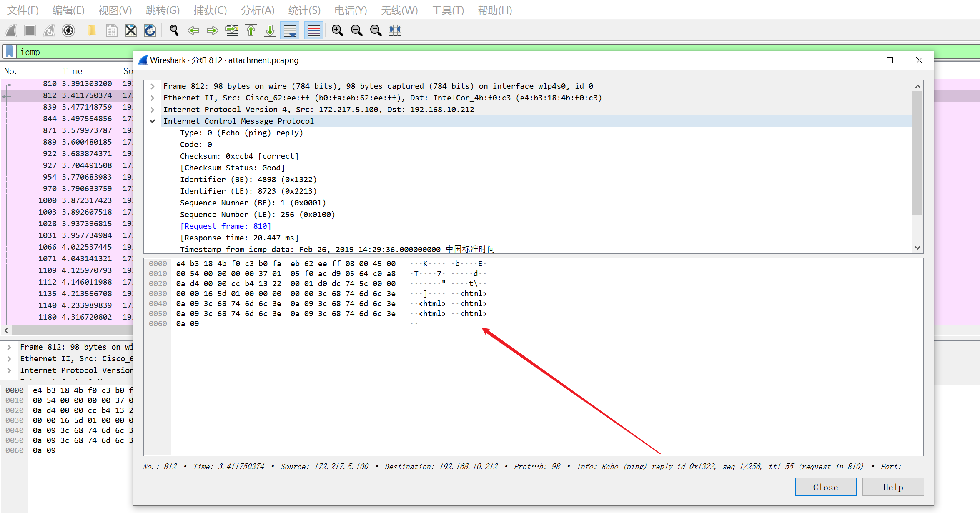Restart current capture icon
The width and height of the screenshot is (980, 513).
[49, 30]
